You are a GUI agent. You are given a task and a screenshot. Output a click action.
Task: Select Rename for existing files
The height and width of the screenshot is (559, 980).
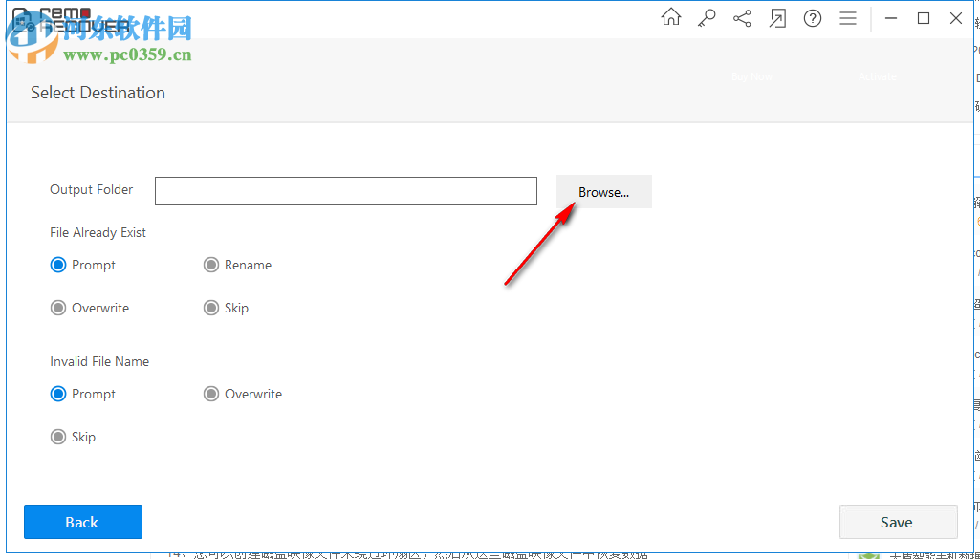click(211, 265)
